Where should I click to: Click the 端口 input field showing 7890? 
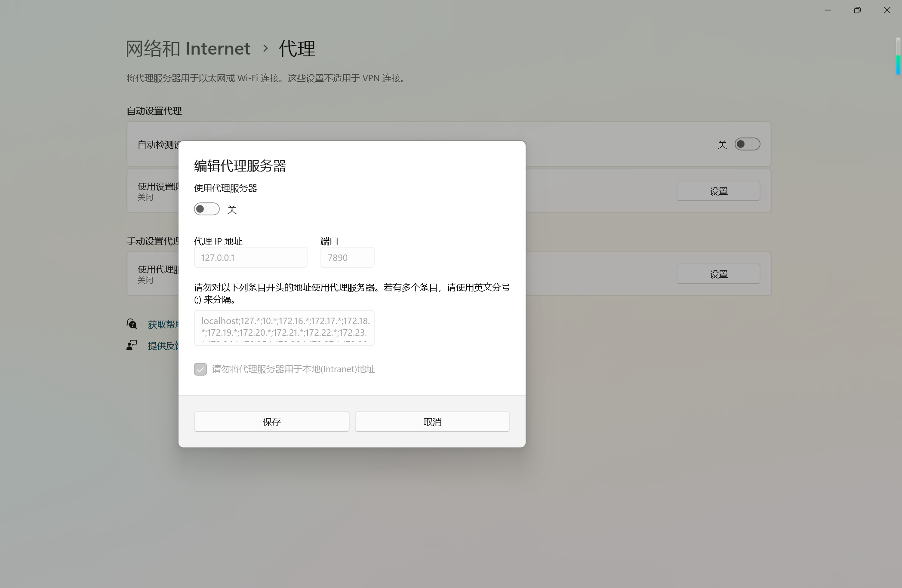(347, 257)
